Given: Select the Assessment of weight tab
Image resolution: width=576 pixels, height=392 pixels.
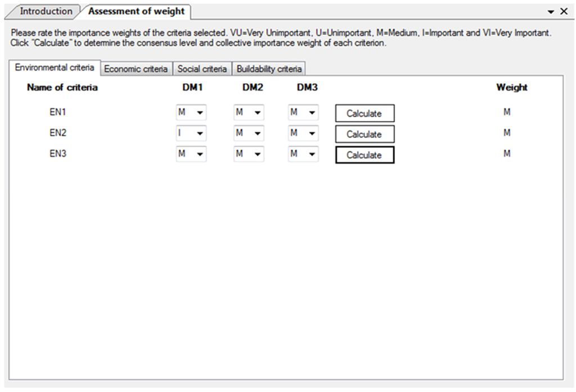Looking at the screenshot, I should click(136, 11).
